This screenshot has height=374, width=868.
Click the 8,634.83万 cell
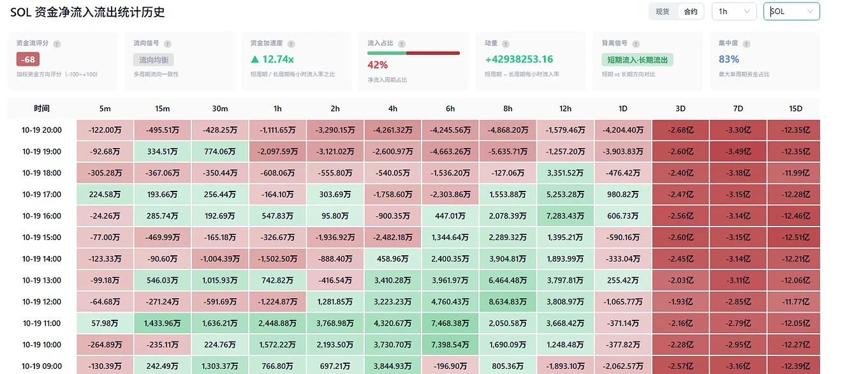pos(508,302)
